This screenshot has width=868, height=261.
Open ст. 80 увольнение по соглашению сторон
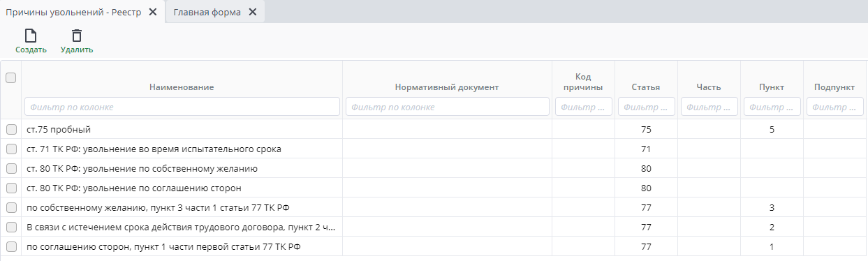point(134,188)
